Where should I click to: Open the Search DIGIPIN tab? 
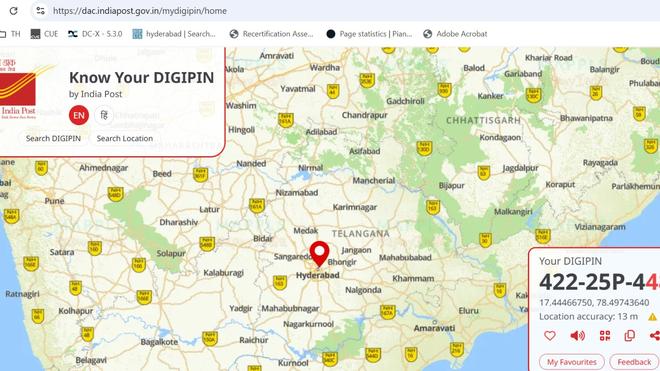[x=53, y=138]
